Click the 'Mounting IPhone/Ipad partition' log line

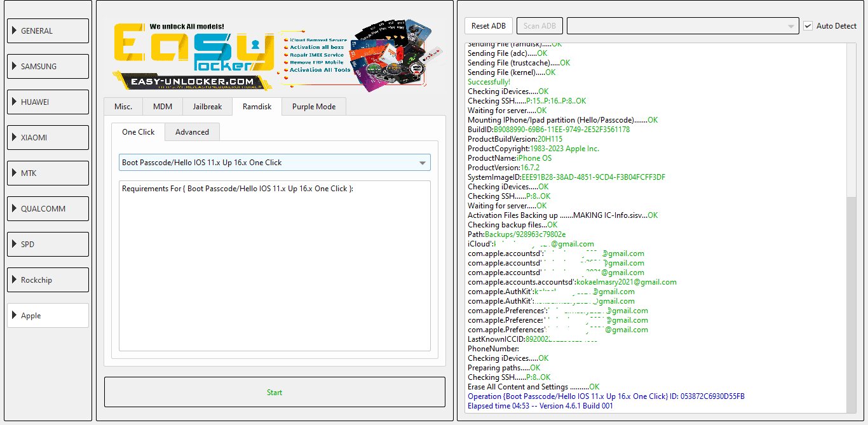point(562,120)
